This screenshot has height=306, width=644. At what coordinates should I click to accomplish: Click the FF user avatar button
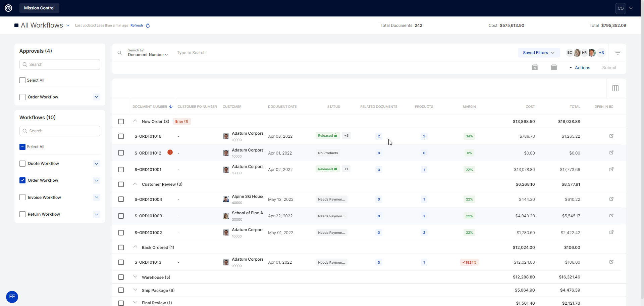pos(12,297)
